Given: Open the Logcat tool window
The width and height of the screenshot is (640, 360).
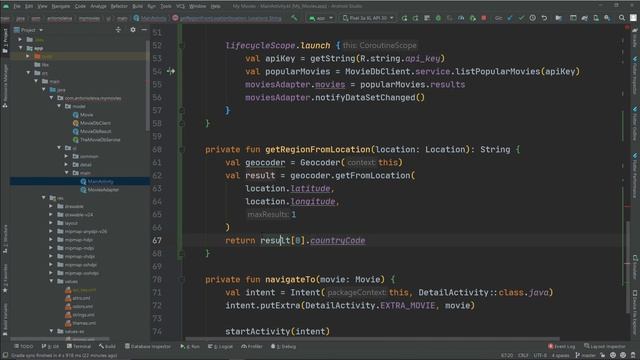Looking at the screenshot, I should pos(220,346).
